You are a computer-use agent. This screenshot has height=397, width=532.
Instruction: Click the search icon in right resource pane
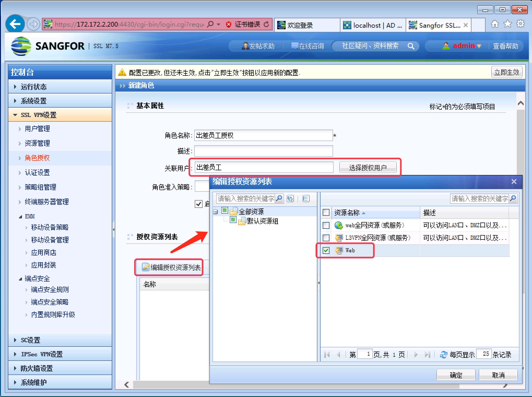point(513,198)
